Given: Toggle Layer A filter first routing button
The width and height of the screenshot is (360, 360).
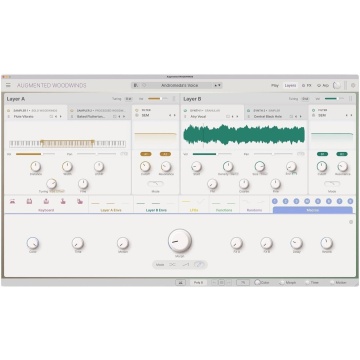Looking at the screenshot, I should click(146, 154).
